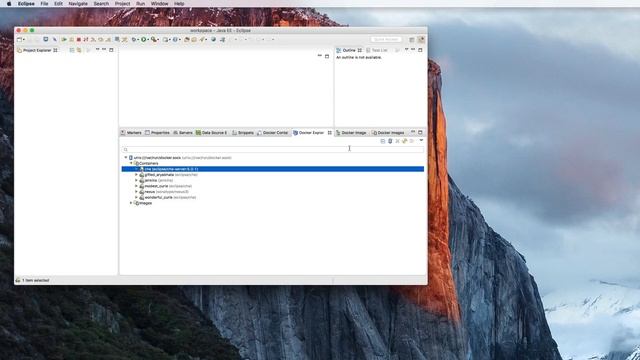Screen dimensions: 640x360
Task: Expand the Images folder node
Action: pos(131,203)
